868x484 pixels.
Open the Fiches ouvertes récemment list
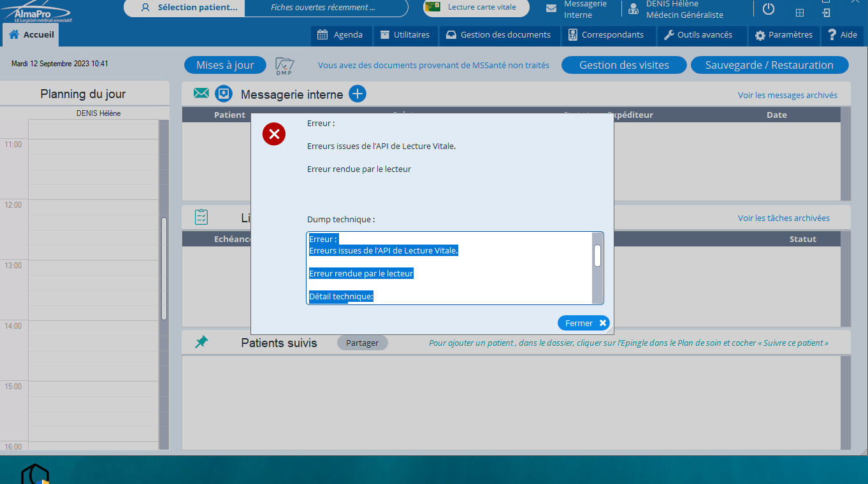[323, 8]
